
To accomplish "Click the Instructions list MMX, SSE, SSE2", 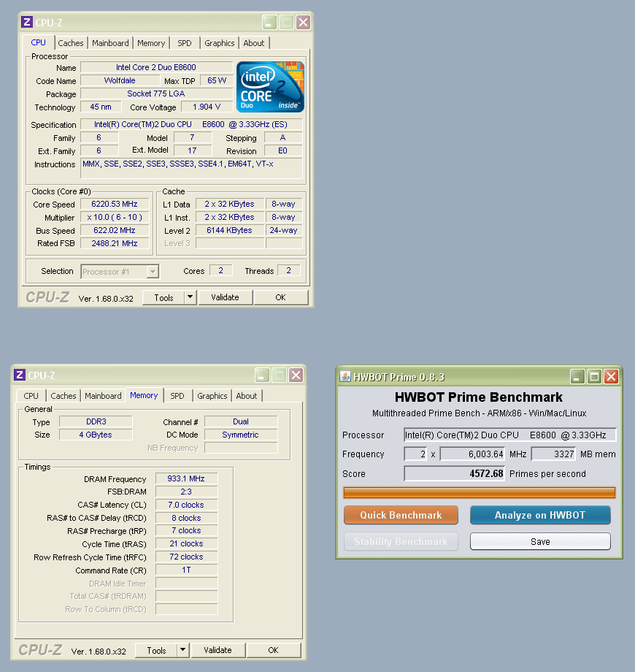I will tap(191, 168).
